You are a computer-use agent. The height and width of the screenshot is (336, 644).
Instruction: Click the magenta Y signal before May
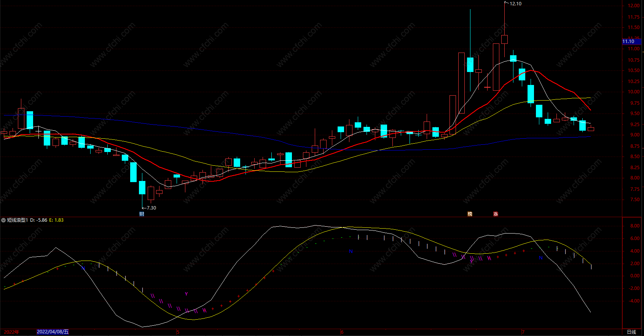pos(187,294)
